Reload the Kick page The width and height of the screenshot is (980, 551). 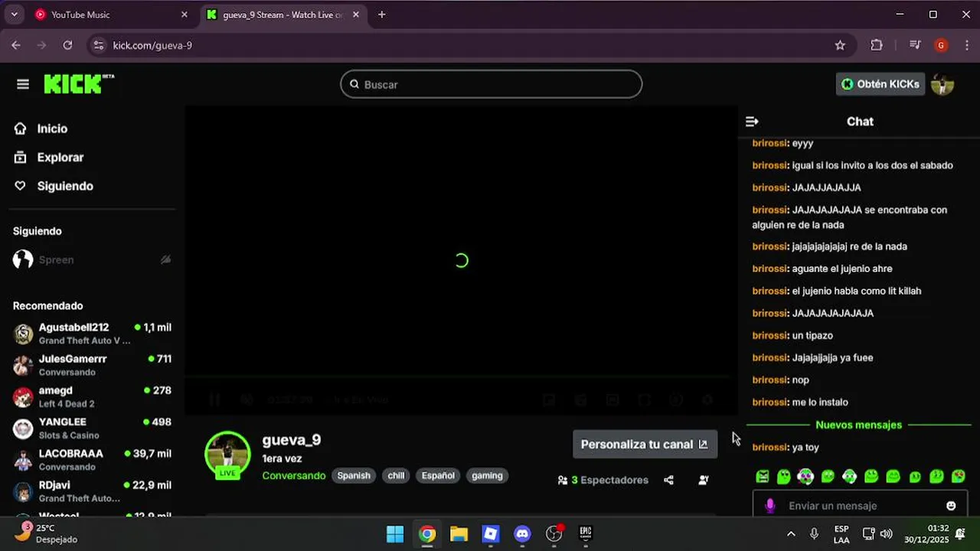[67, 45]
